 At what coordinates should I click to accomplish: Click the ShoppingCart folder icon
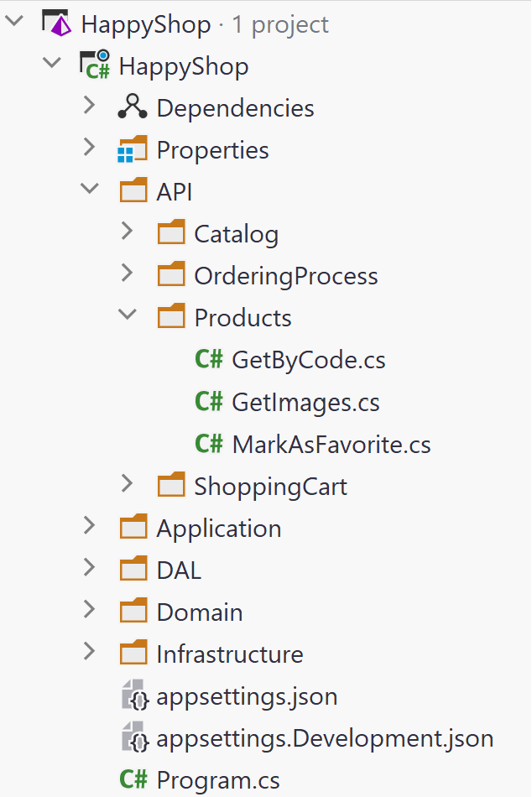[x=171, y=485]
